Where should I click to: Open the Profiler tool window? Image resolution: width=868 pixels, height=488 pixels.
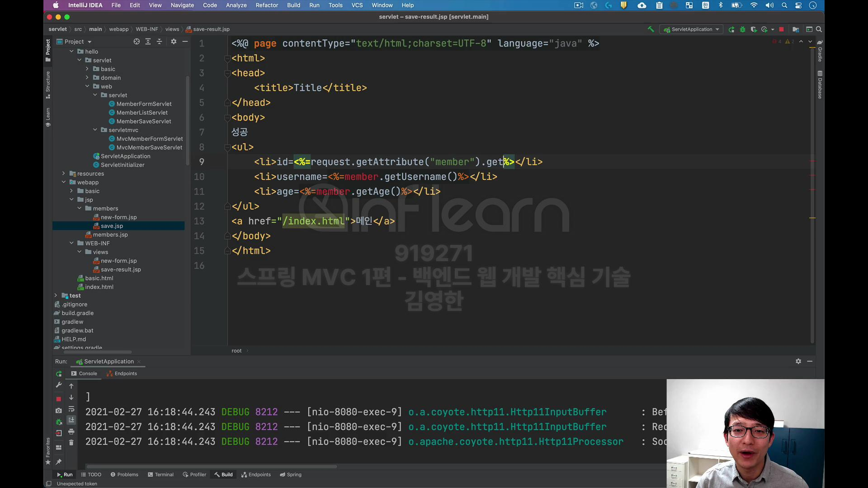[194, 475]
